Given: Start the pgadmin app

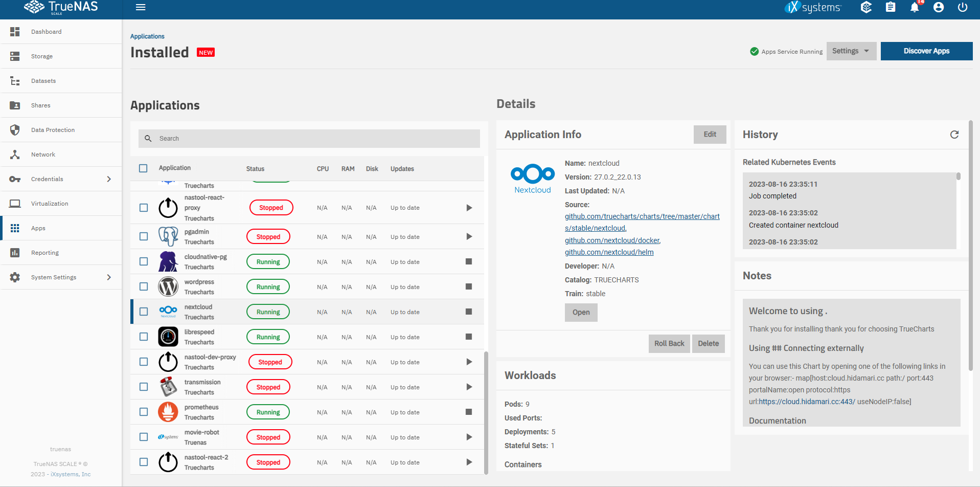Looking at the screenshot, I should [469, 236].
